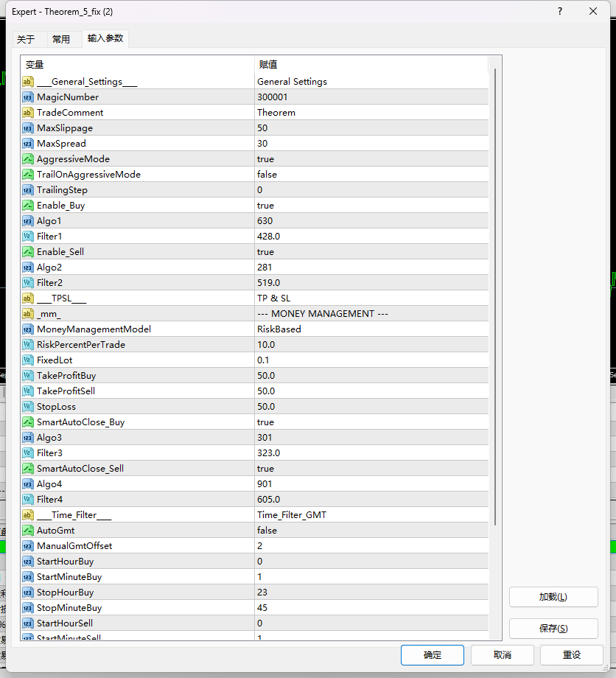Screen dimensions: 616x678
Task: Select the RiskPercentPerTrade value 10.0 field
Action: click(371, 345)
